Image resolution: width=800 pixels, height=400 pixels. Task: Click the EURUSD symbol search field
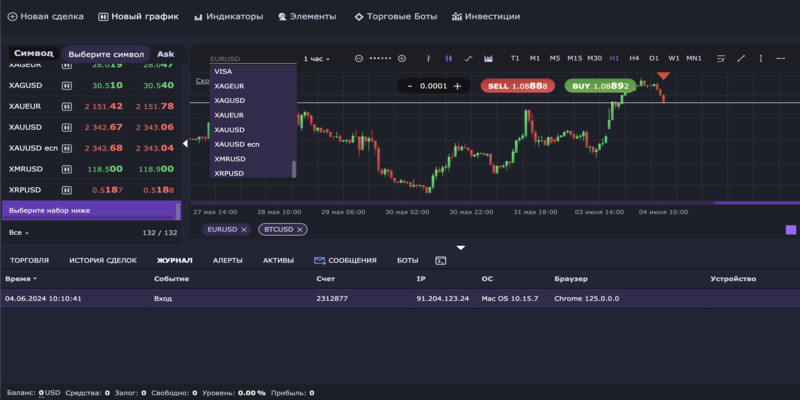(x=253, y=59)
